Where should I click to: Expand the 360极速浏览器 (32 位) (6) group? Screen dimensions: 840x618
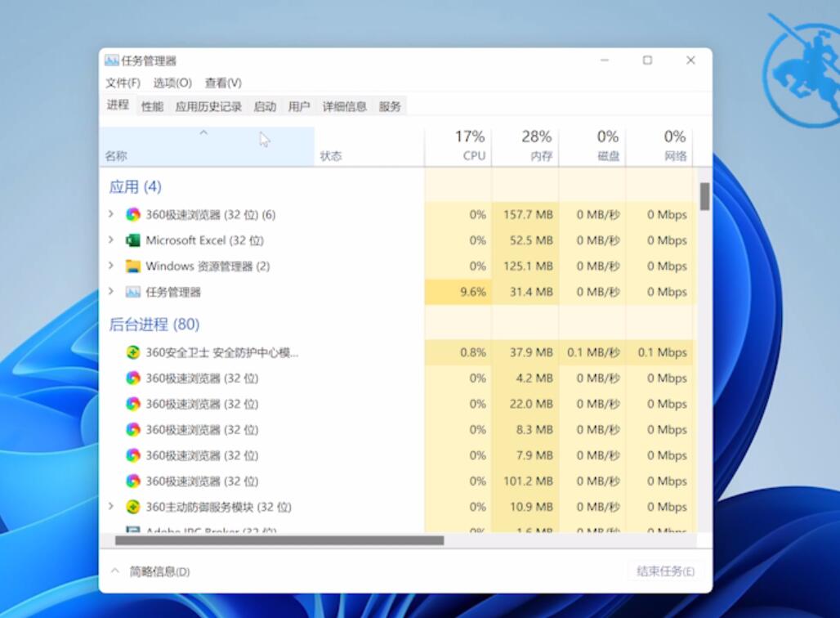(x=111, y=214)
